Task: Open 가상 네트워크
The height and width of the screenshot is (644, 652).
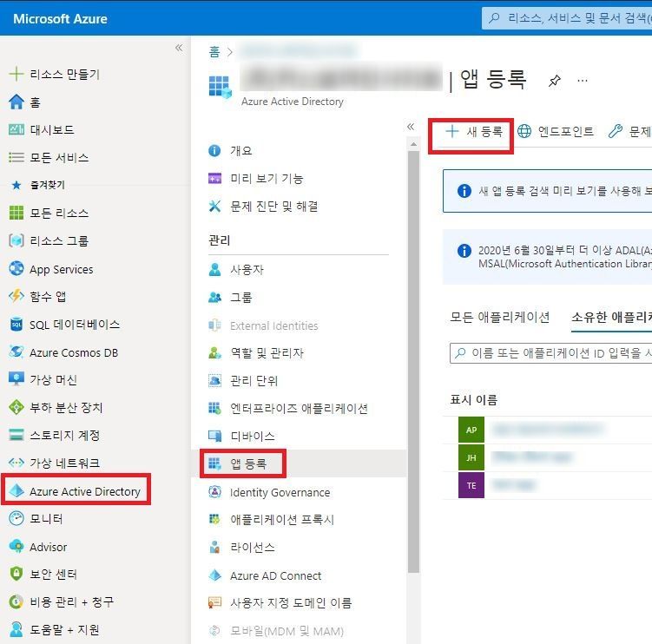Action: (x=55, y=463)
